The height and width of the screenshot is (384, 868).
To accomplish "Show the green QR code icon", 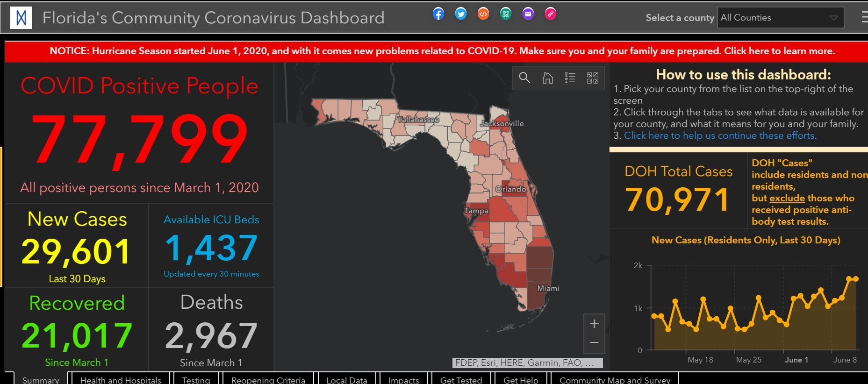I will [505, 14].
